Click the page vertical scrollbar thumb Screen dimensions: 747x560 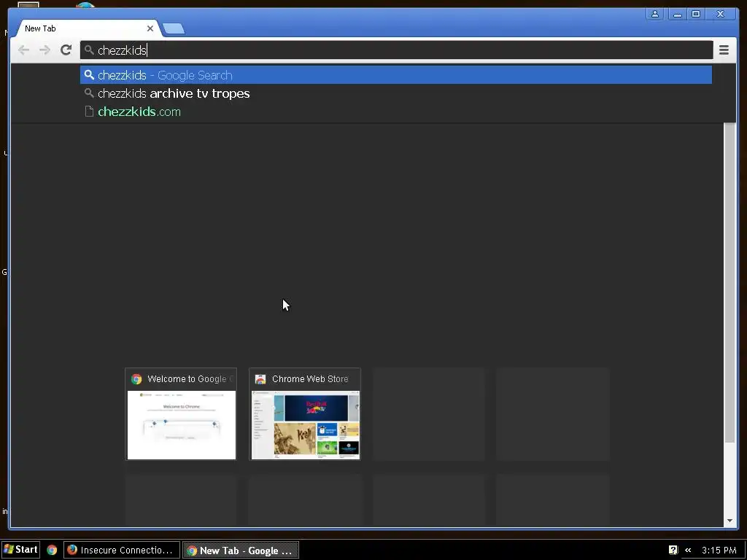(x=729, y=282)
